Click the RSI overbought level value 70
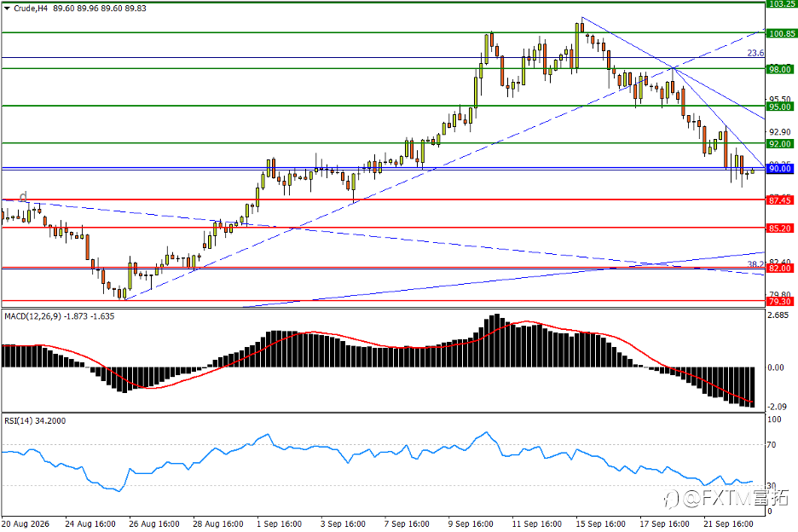 coord(772,445)
